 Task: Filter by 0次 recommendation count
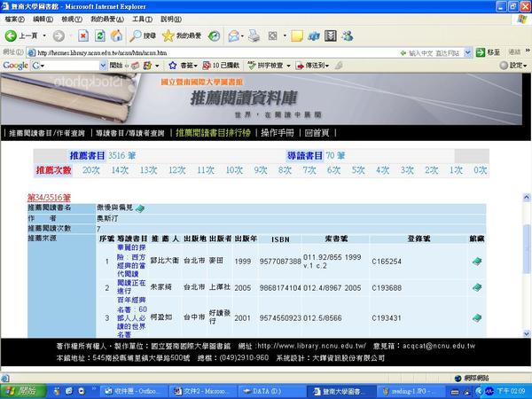click(x=480, y=170)
